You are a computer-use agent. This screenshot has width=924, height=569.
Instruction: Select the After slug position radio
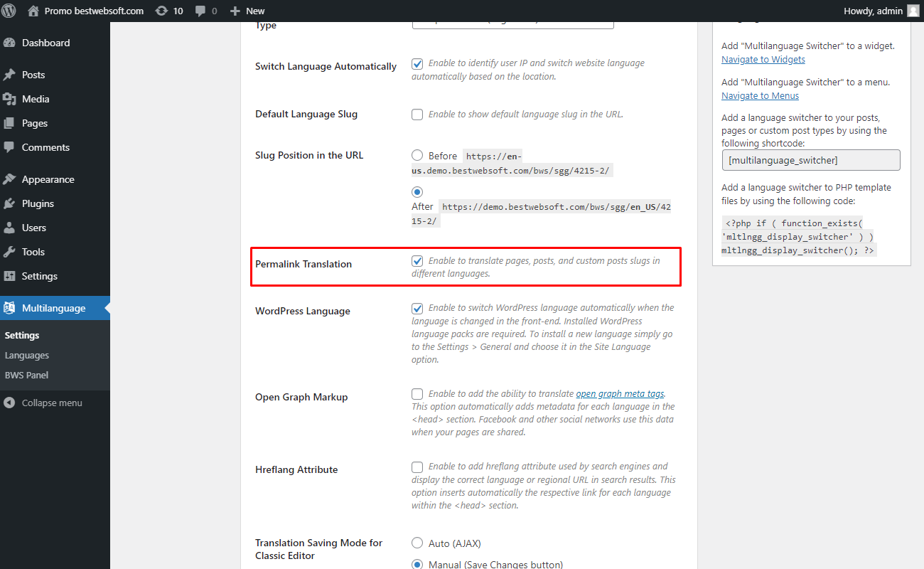click(x=417, y=192)
